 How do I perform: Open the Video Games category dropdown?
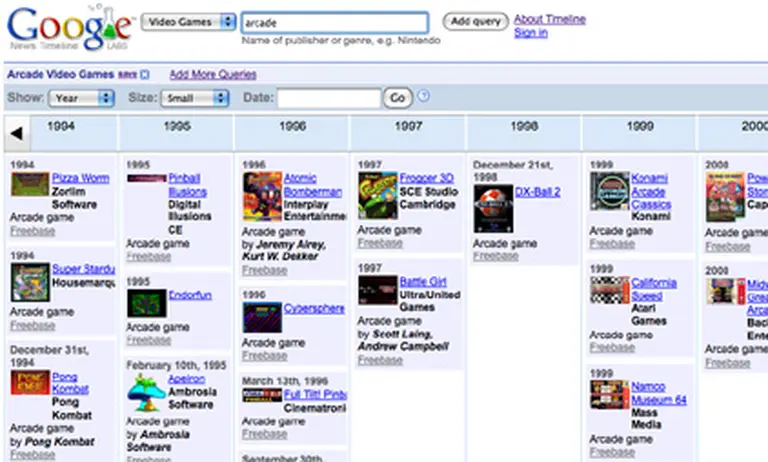(189, 21)
